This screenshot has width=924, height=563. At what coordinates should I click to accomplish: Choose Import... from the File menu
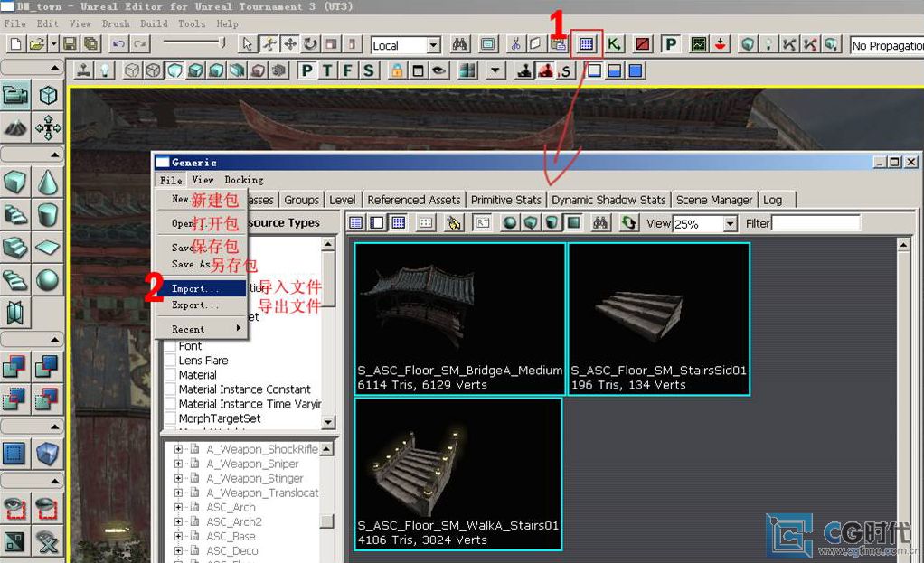point(202,288)
